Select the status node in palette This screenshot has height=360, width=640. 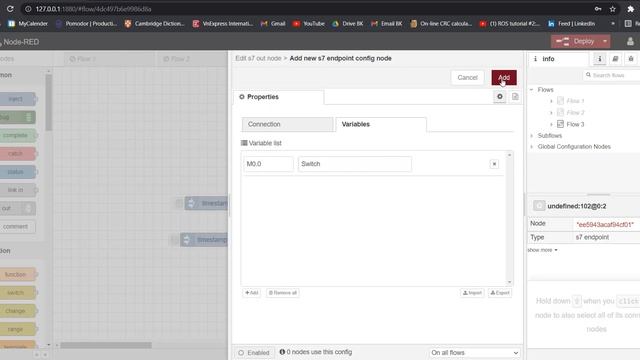[17, 172]
